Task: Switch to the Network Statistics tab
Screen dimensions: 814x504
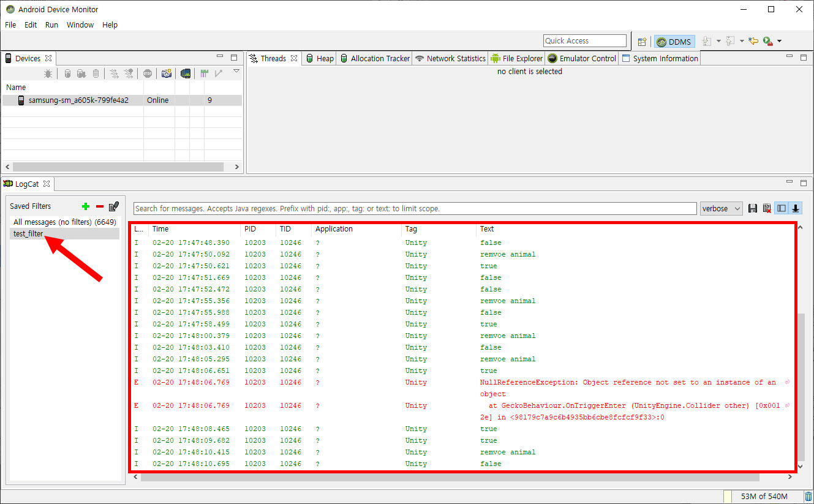Action: click(450, 58)
